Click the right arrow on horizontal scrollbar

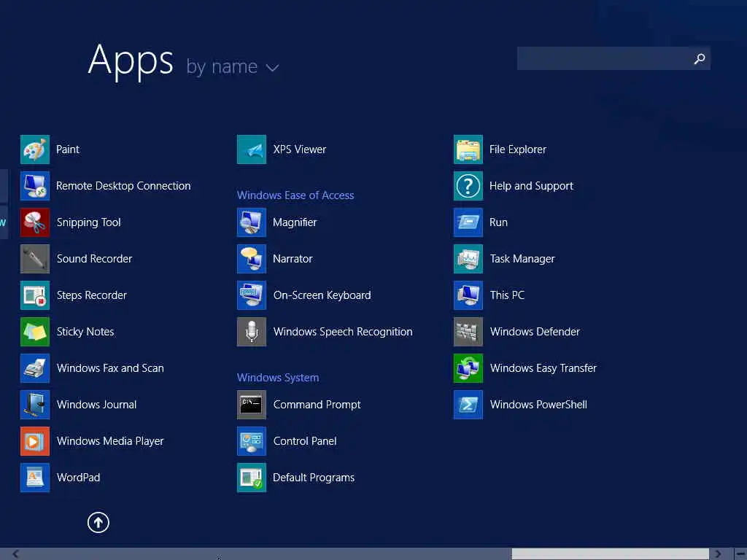[718, 553]
